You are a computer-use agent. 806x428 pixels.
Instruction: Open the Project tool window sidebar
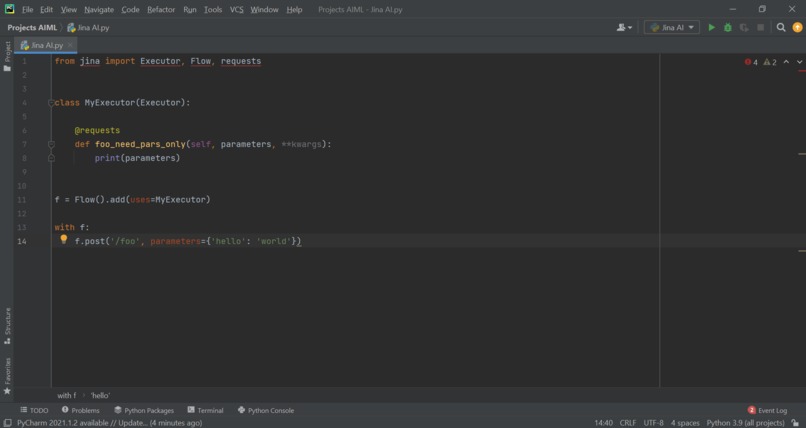tap(7, 56)
